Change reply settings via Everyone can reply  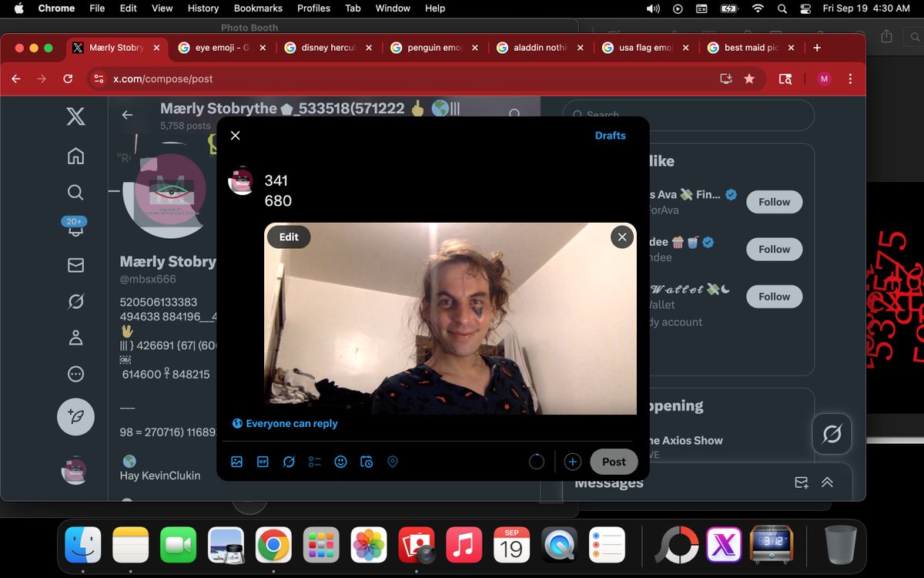coord(285,423)
